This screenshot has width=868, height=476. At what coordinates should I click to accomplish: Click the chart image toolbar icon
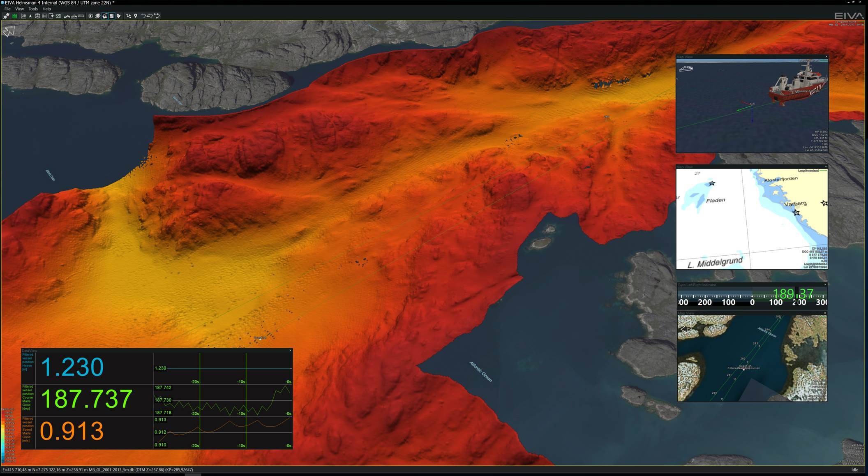tap(58, 16)
